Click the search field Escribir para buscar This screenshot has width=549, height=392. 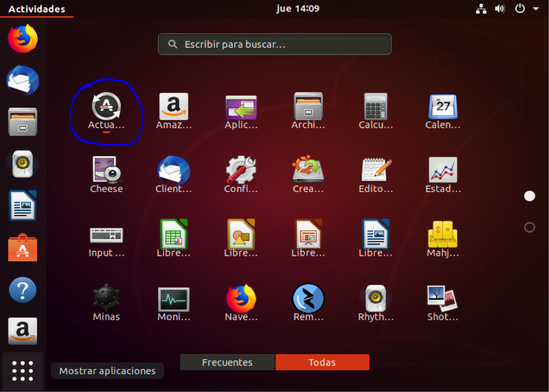[274, 44]
